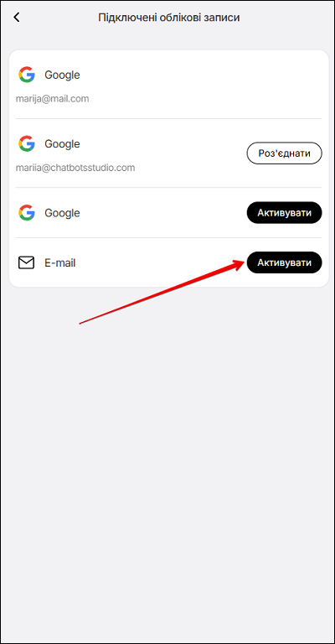Click Google label beside first Активувати button
Image resolution: width=335 pixels, height=644 pixels.
point(62,213)
